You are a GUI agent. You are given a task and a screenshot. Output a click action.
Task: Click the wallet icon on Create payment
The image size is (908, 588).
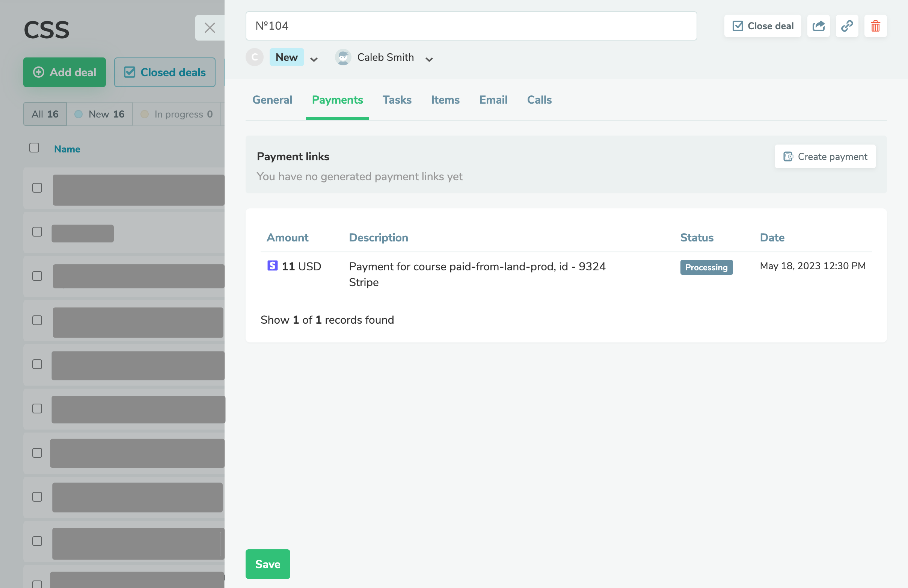788,157
